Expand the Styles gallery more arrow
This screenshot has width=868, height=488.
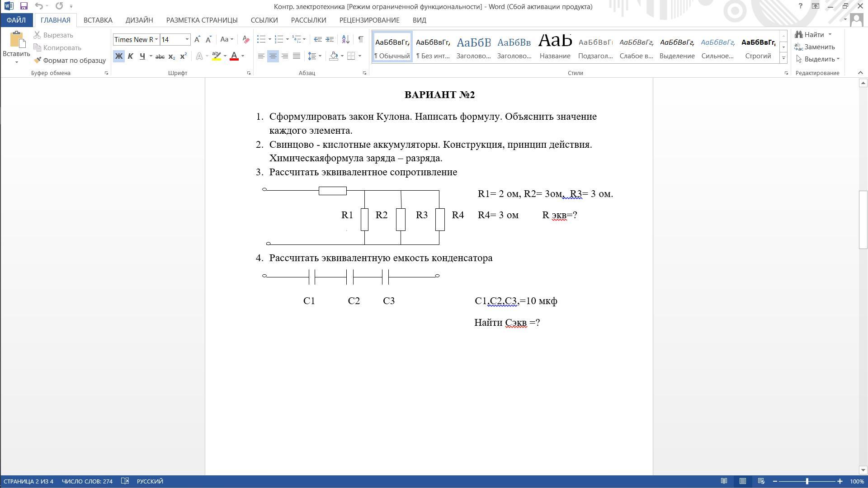click(783, 58)
